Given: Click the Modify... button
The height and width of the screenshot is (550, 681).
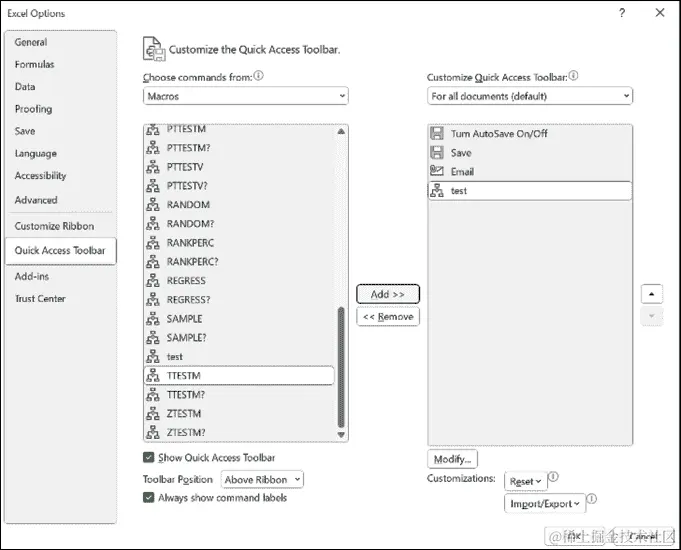Looking at the screenshot, I should point(453,459).
